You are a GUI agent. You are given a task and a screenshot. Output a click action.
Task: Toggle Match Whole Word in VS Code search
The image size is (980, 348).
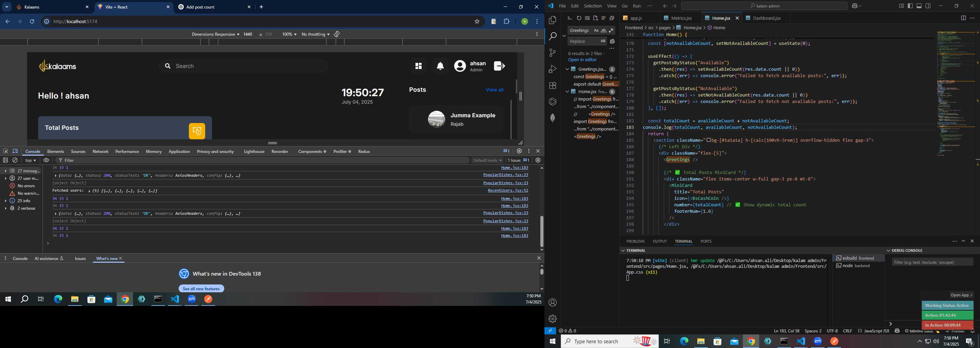[604, 30]
